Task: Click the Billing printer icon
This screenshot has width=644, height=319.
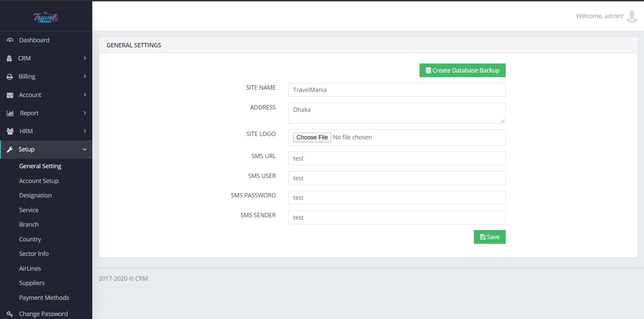Action: click(10, 77)
